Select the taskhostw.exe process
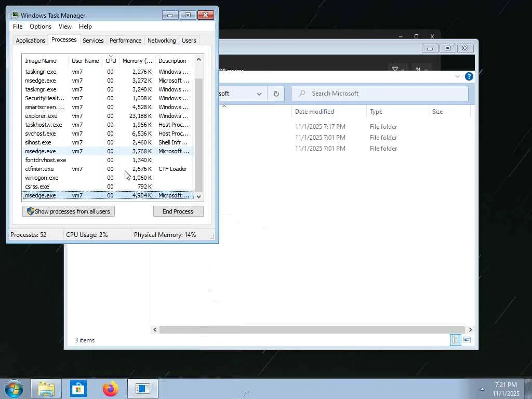Screen dimensions: 532x399 click(108, 125)
